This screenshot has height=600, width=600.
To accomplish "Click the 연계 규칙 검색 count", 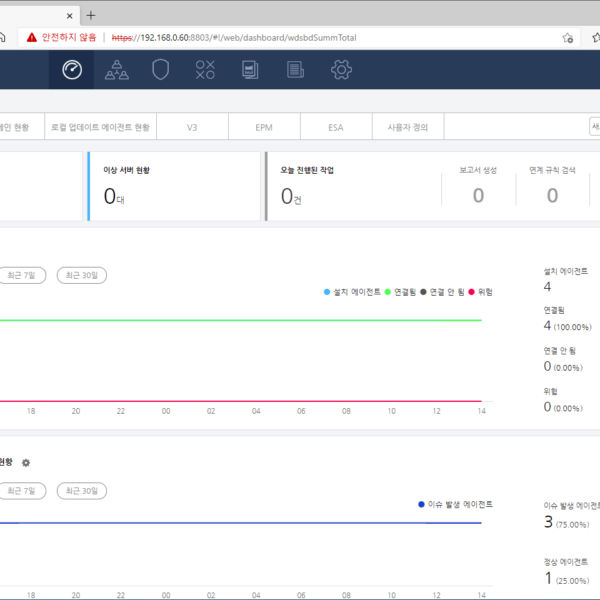I will click(x=552, y=195).
